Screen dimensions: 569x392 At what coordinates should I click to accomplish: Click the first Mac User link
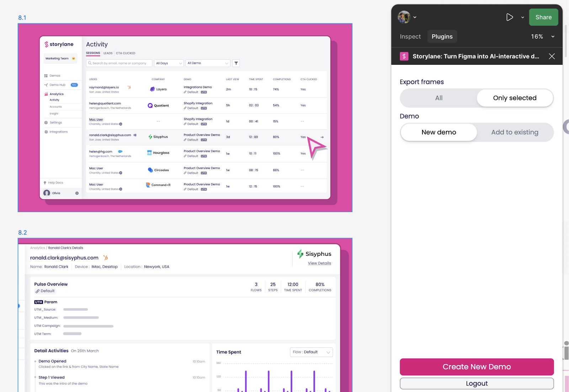click(x=96, y=120)
